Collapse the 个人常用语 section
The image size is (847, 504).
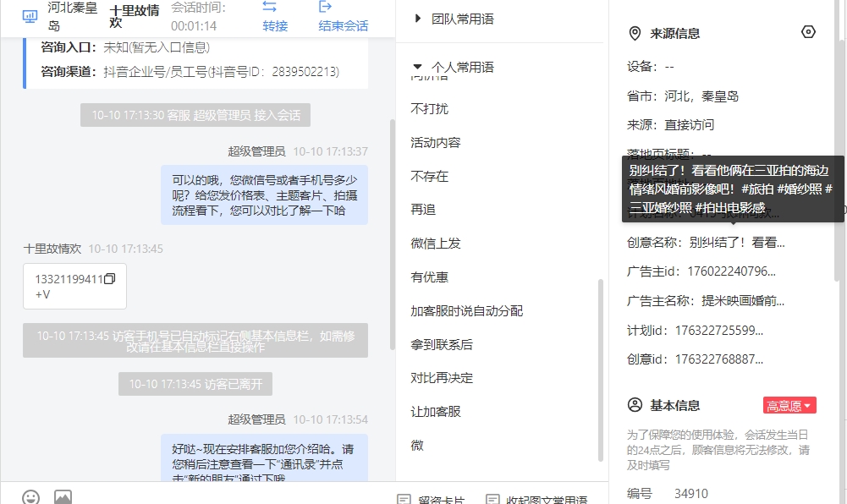click(x=454, y=67)
